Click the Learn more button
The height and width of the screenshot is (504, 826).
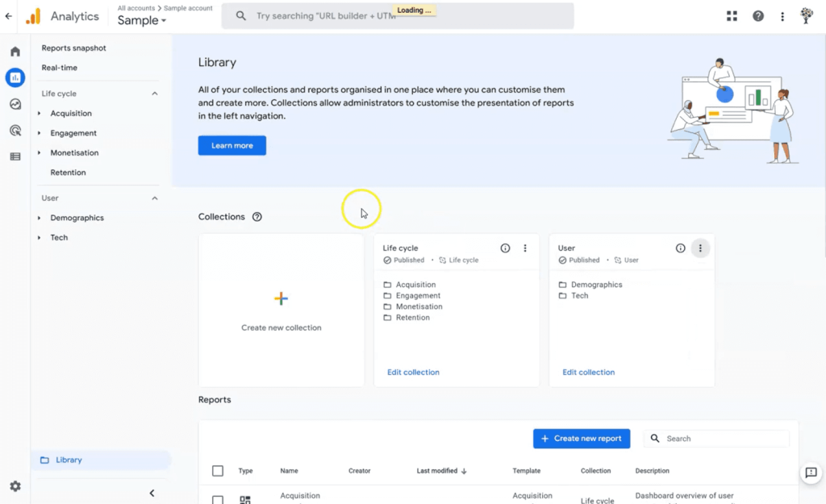[x=232, y=145]
